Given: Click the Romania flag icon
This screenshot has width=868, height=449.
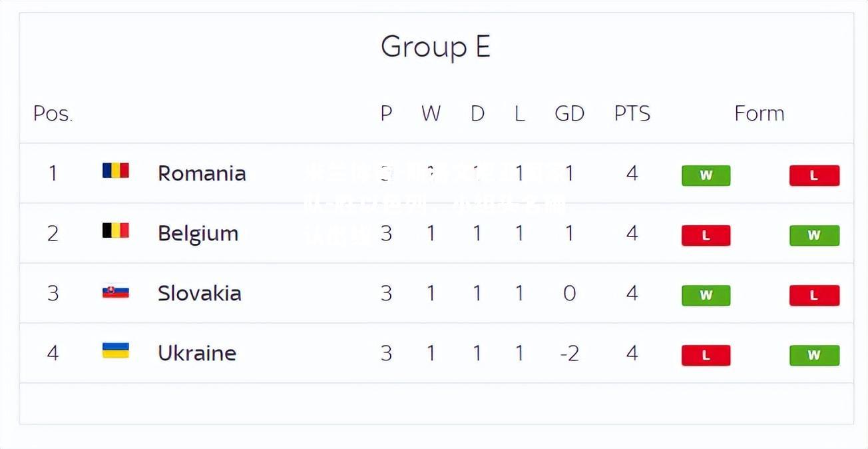Looking at the screenshot, I should point(115,171).
